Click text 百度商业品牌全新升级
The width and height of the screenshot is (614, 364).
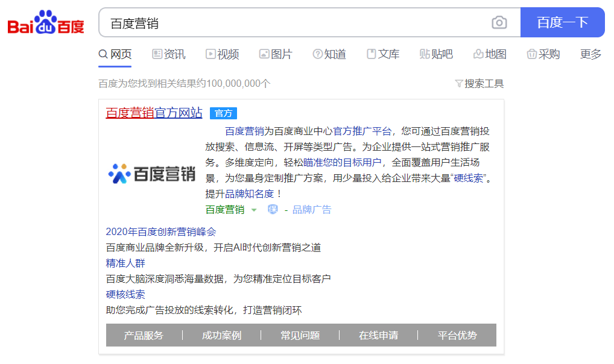(154, 247)
